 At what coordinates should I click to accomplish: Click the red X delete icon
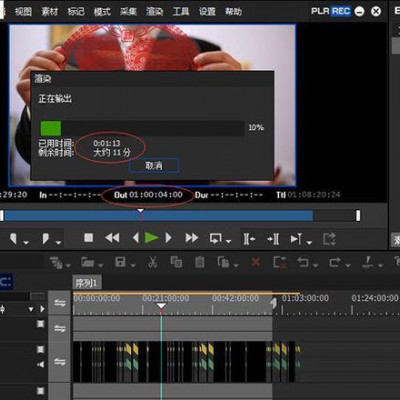[x=256, y=262]
